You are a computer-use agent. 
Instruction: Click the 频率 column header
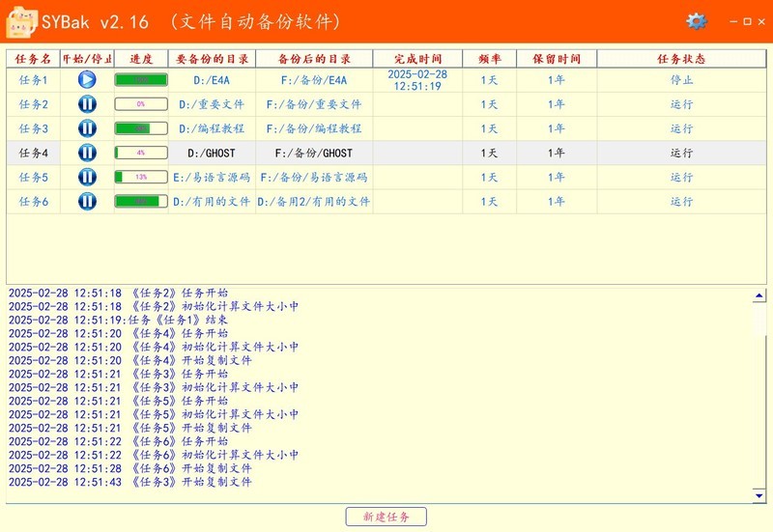click(x=490, y=59)
